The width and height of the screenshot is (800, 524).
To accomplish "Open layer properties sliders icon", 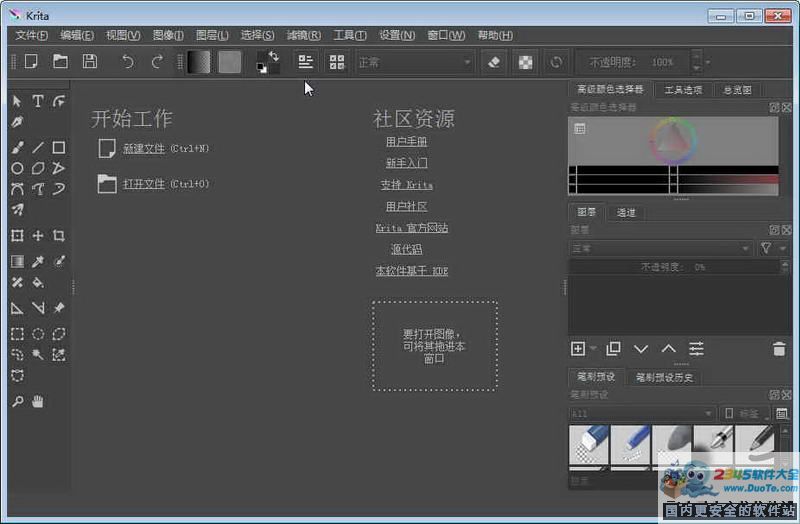I will pos(696,348).
